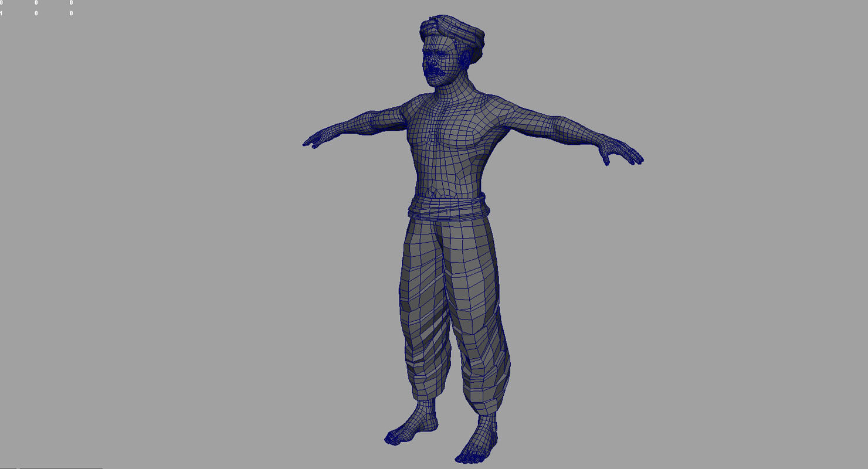
Task: Select the character's waist sash mesh
Action: [x=449, y=206]
